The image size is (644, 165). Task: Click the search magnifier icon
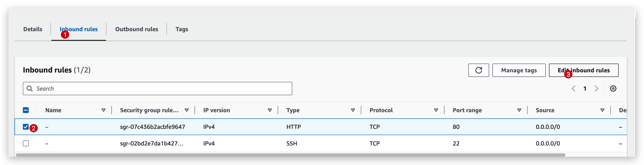tap(30, 89)
